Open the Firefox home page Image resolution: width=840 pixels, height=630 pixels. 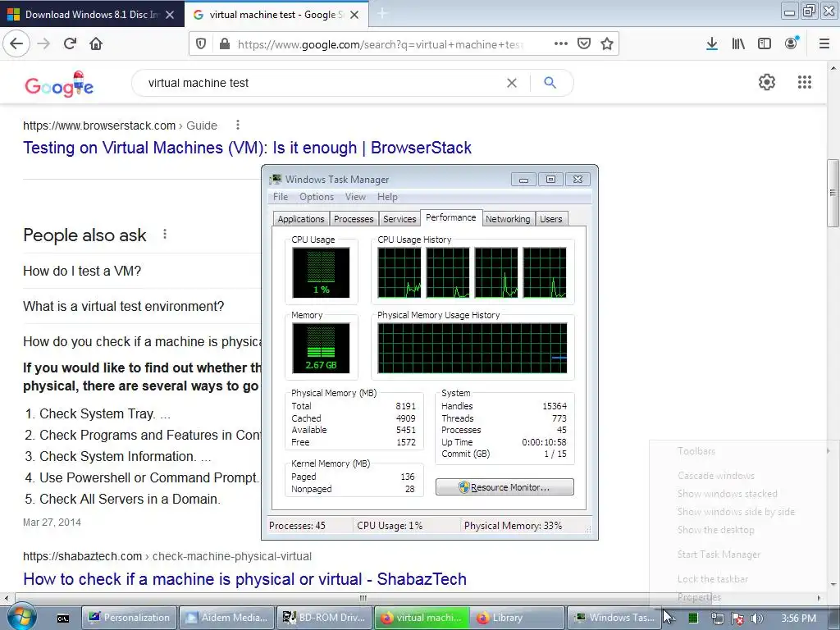point(96,43)
